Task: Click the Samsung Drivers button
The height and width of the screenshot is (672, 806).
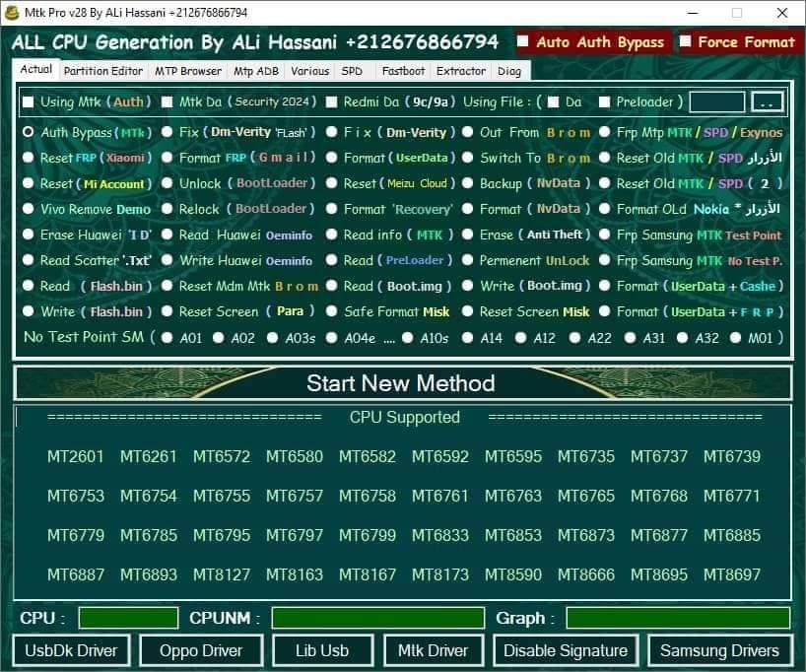Action: 719,650
